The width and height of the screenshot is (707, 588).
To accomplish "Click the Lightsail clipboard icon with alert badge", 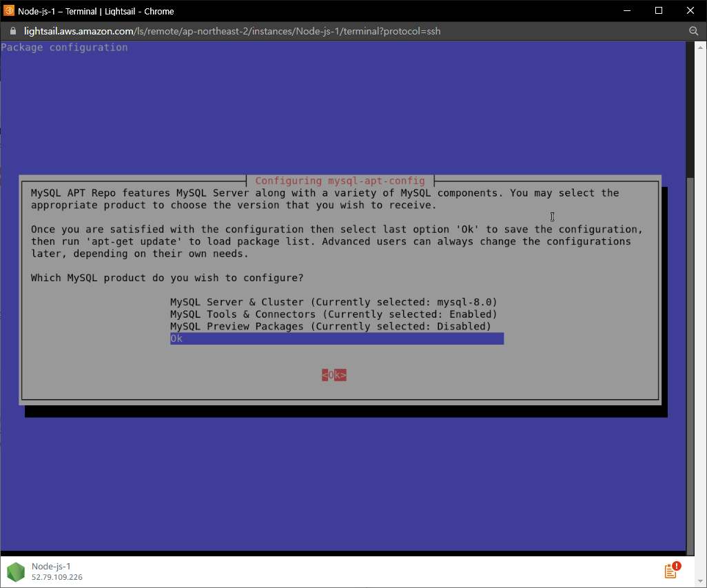I will click(x=673, y=570).
